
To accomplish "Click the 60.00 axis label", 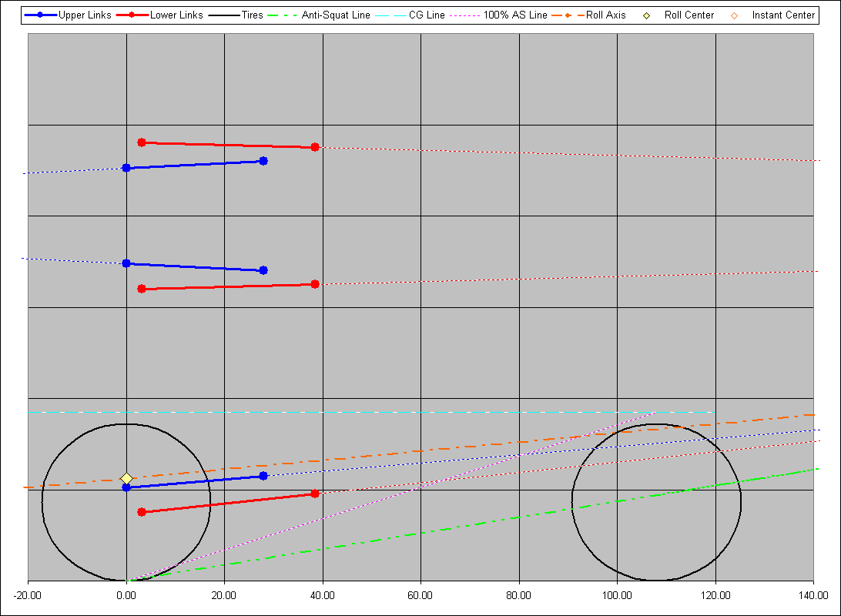I will coord(420,596).
